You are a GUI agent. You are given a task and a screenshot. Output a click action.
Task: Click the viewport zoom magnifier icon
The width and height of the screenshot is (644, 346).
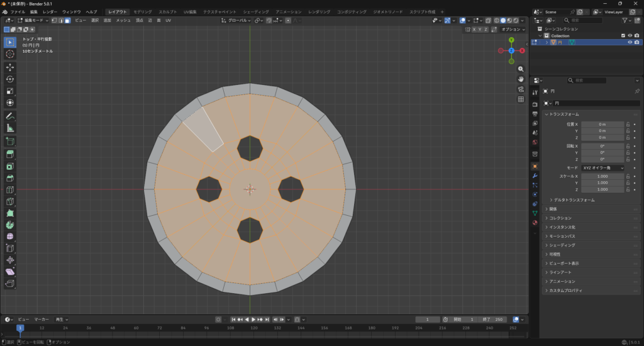point(521,69)
